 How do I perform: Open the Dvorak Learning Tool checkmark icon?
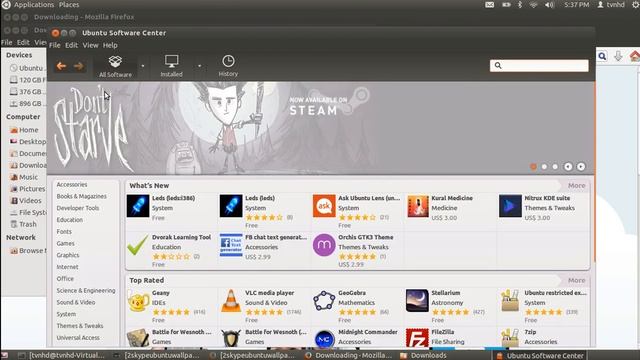pos(138,245)
